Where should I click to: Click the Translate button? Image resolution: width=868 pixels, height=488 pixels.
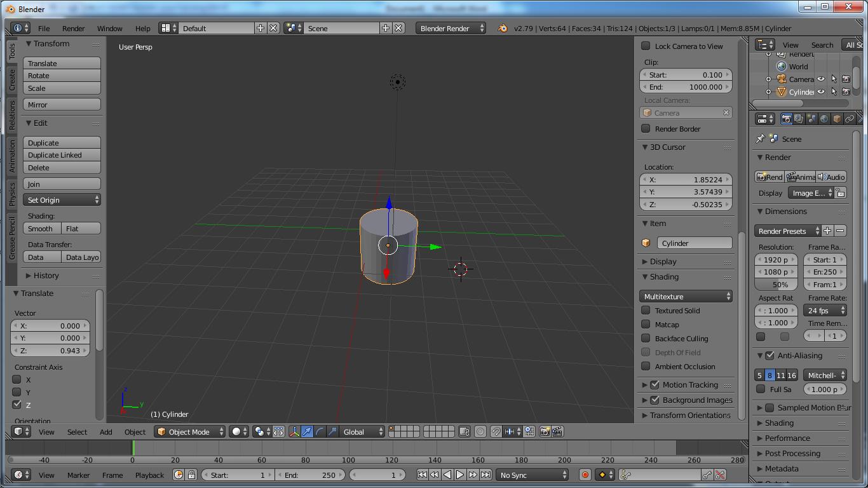click(x=62, y=63)
